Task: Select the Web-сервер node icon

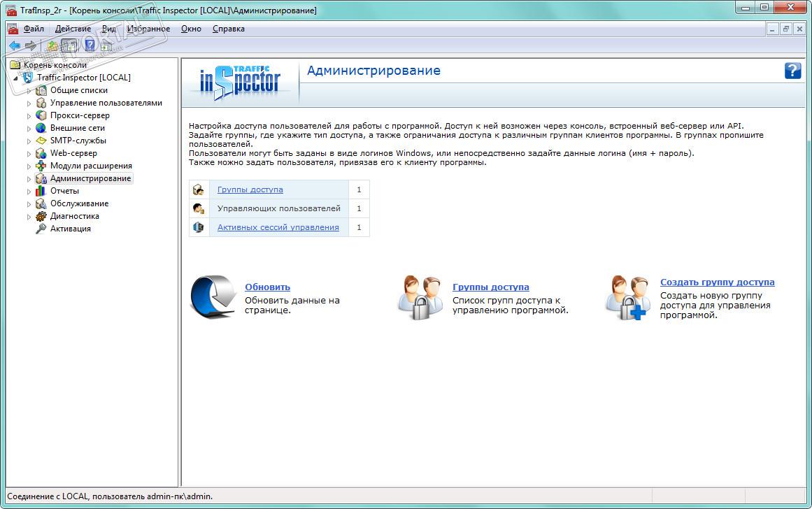Action: [x=41, y=153]
